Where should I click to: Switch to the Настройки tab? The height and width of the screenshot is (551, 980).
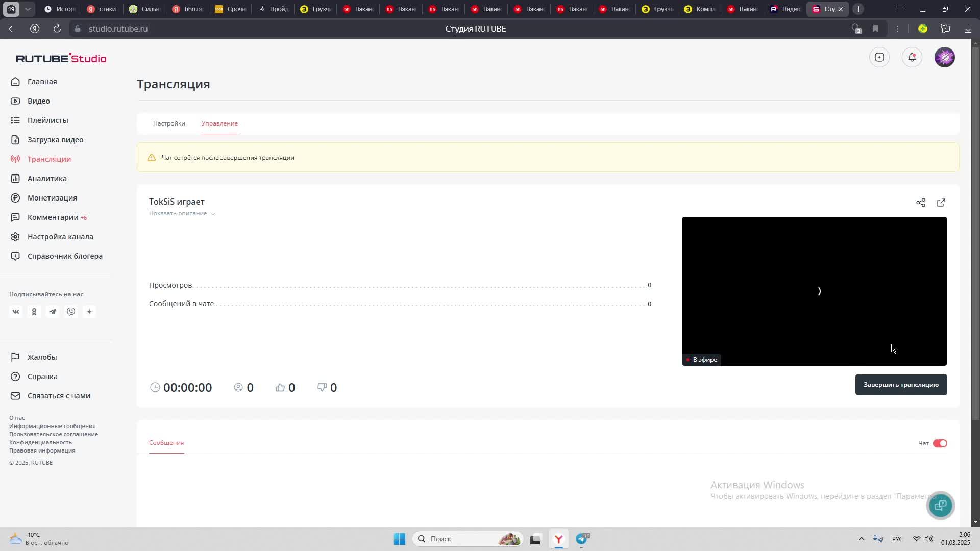[x=169, y=123]
